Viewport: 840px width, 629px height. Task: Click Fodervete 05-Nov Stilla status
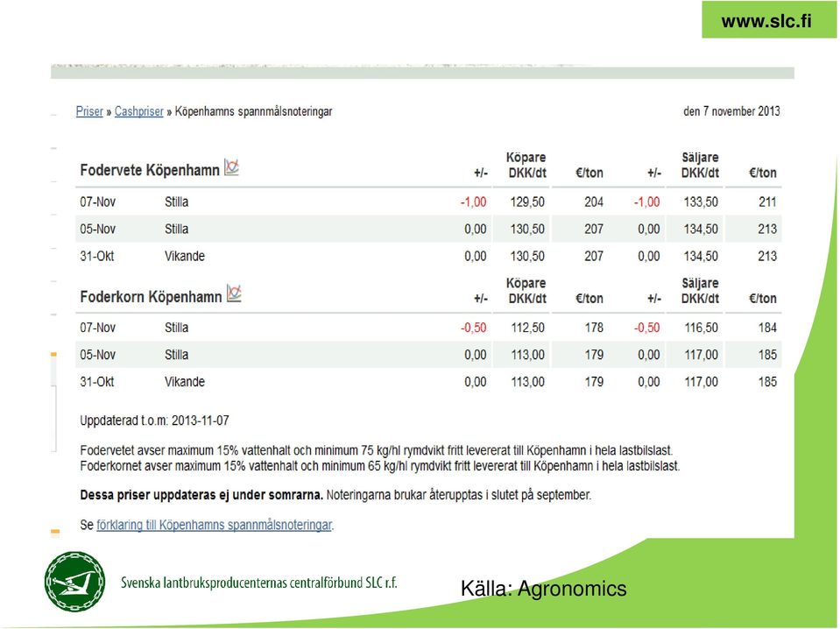tap(176, 230)
